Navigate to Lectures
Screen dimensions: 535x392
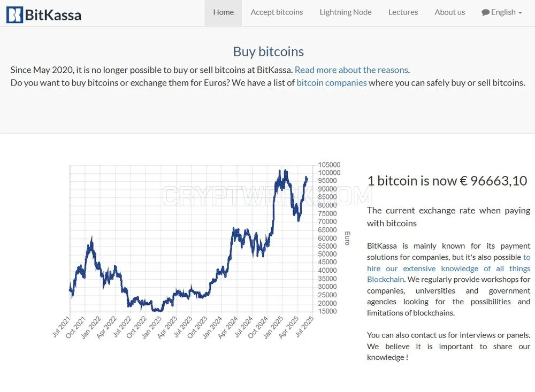[x=403, y=13]
